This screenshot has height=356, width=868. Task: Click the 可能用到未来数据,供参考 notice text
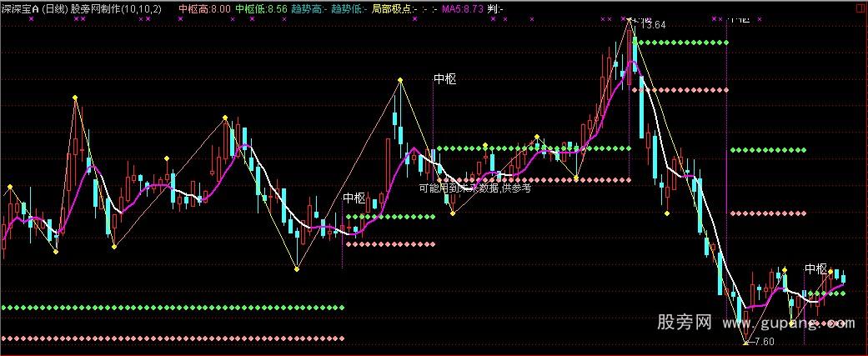pos(474,188)
